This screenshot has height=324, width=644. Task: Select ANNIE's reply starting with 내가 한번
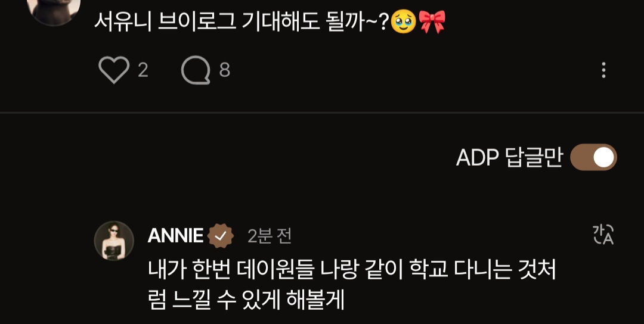point(352,285)
